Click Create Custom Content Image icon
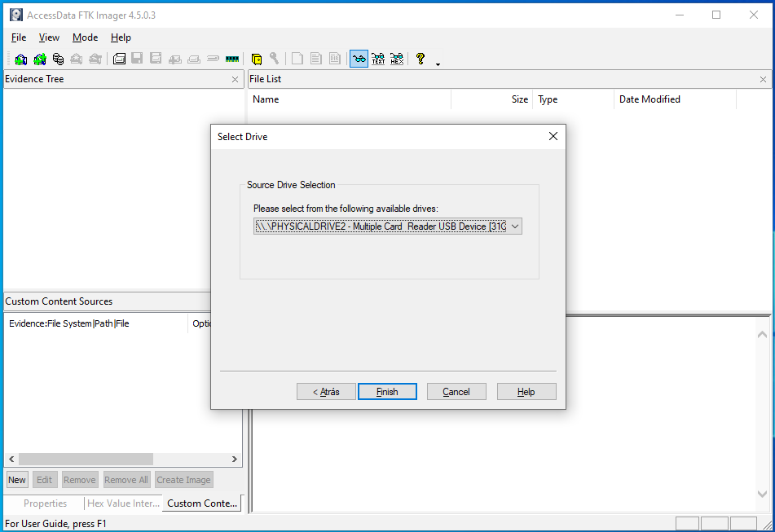This screenshot has height=532, width=775. click(x=194, y=59)
